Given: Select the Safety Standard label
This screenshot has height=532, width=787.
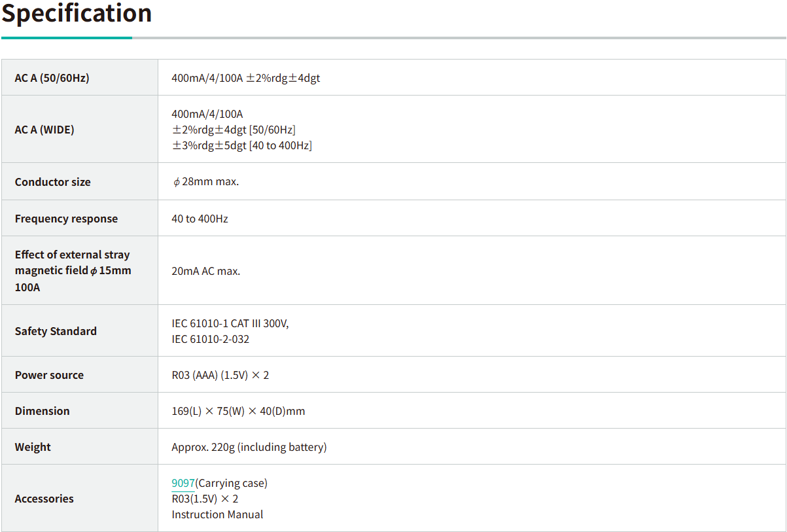Looking at the screenshot, I should click(x=56, y=331).
